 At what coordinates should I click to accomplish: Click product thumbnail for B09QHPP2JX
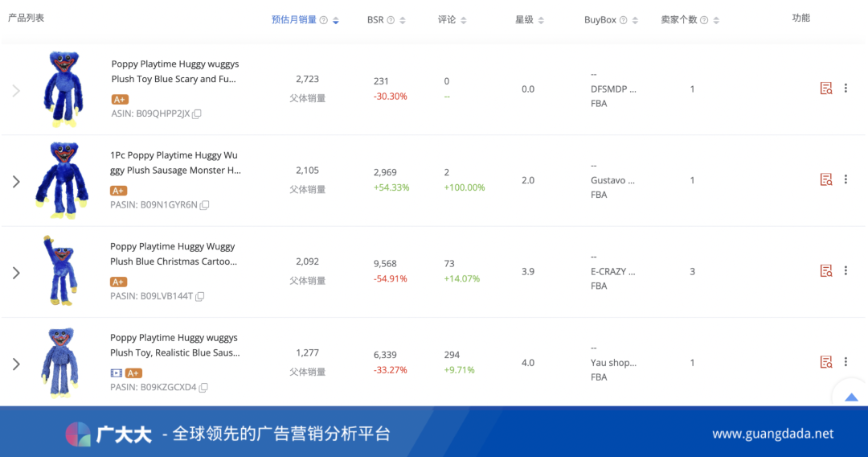pyautogui.click(x=63, y=89)
